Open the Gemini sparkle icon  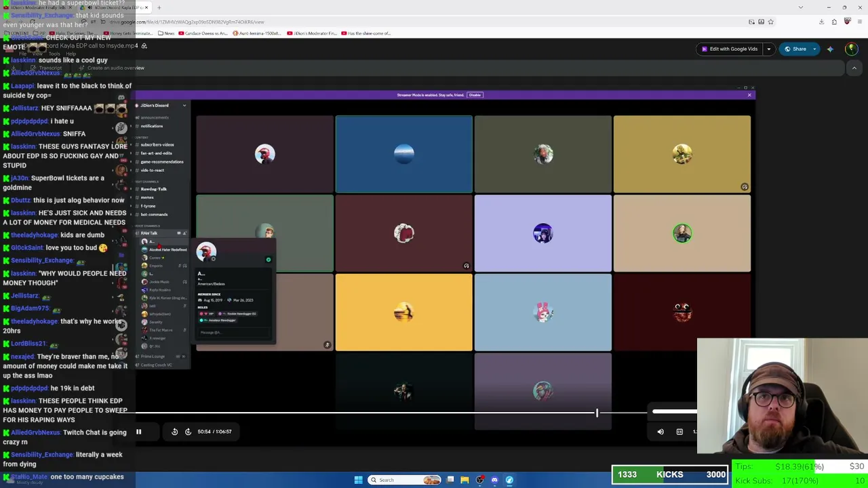coord(830,49)
